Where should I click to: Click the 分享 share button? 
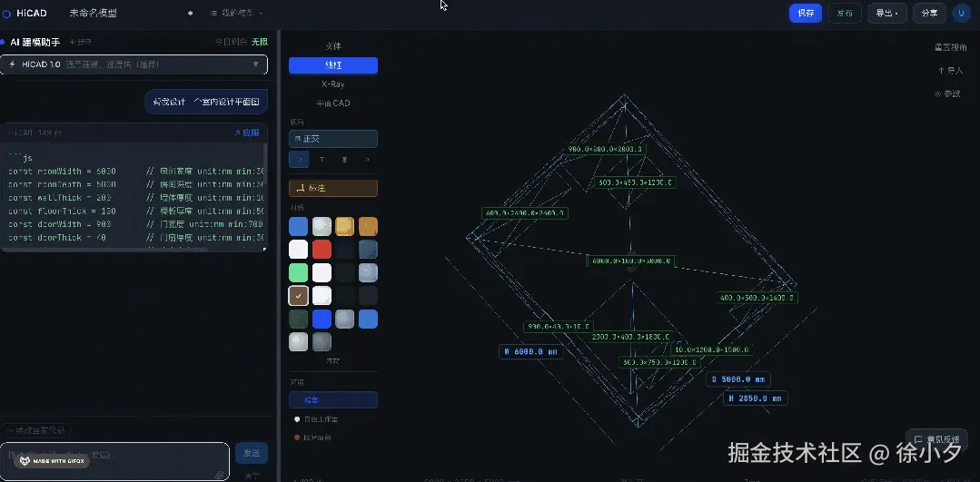point(929,13)
